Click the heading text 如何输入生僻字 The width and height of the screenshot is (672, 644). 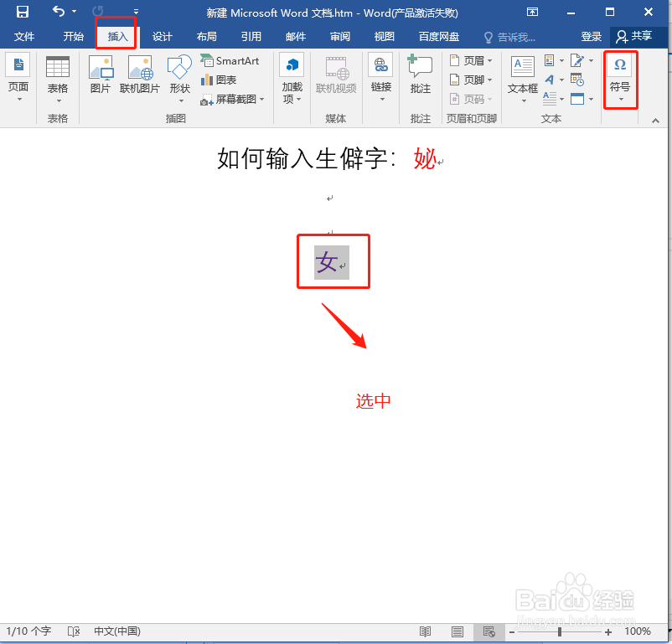[x=302, y=158]
